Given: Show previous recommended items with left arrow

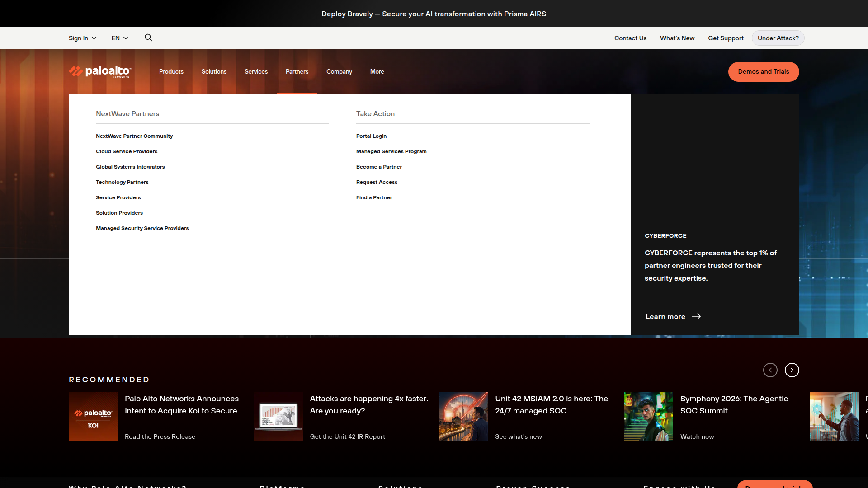Looking at the screenshot, I should (x=770, y=370).
